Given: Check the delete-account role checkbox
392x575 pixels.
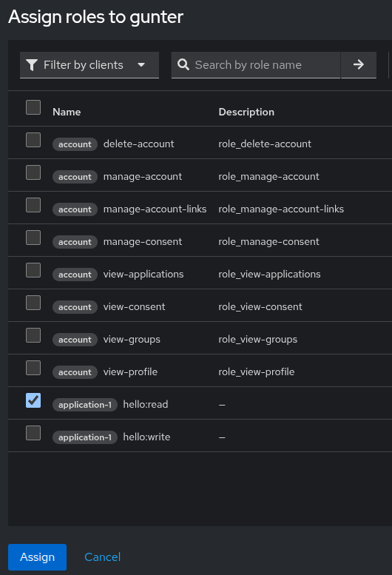Looking at the screenshot, I should tap(33, 140).
